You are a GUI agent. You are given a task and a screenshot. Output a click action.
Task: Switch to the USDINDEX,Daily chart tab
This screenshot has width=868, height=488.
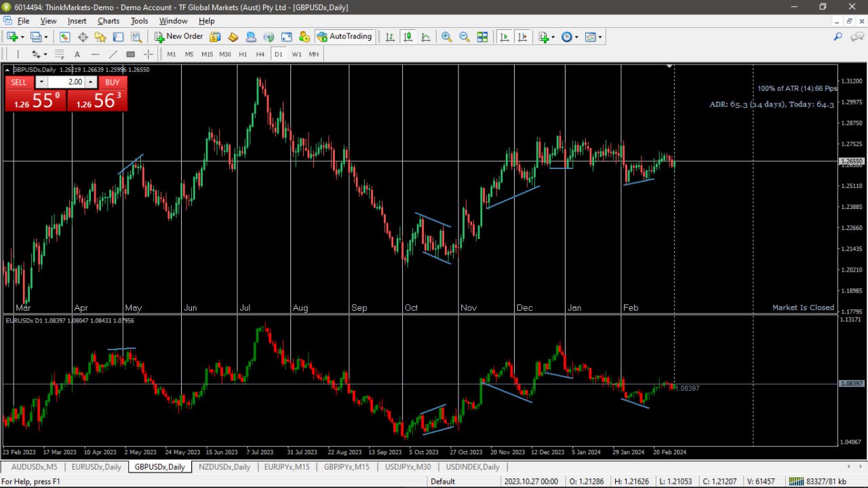(x=472, y=467)
